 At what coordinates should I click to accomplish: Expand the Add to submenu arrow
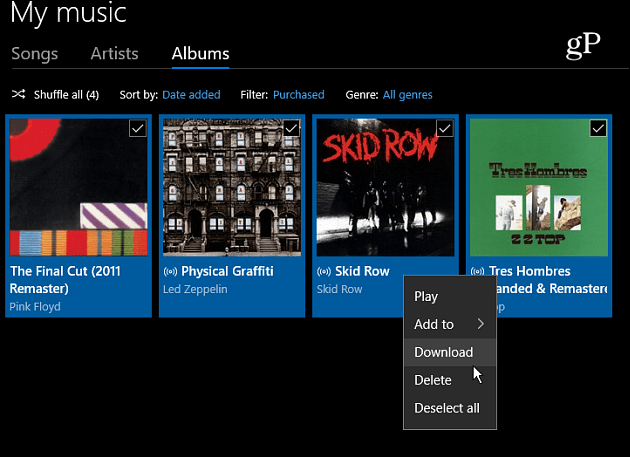pos(481,324)
